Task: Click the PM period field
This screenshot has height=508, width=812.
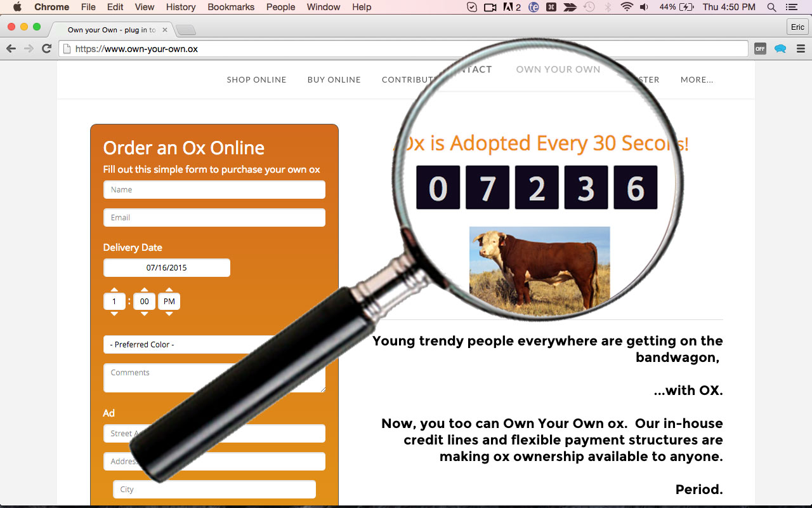Action: click(169, 301)
